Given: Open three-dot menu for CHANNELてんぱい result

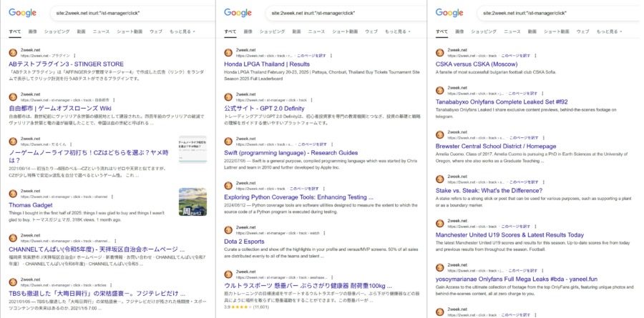Looking at the screenshot, I should coord(115,241).
